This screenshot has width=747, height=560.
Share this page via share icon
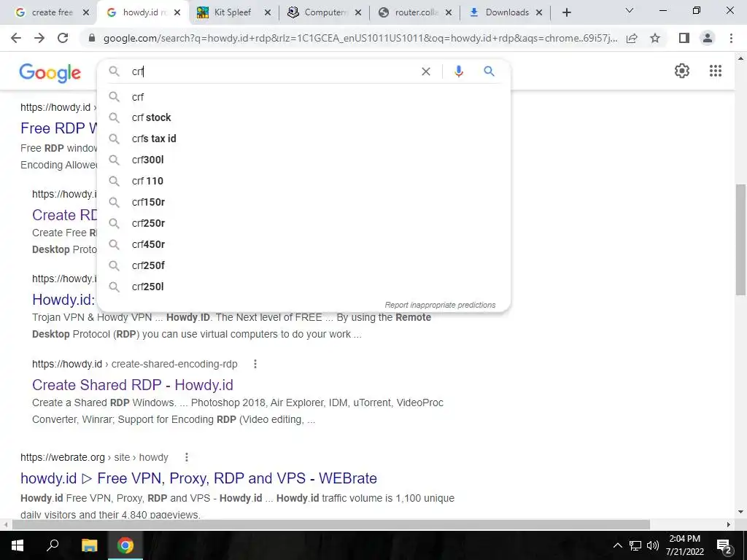point(632,38)
